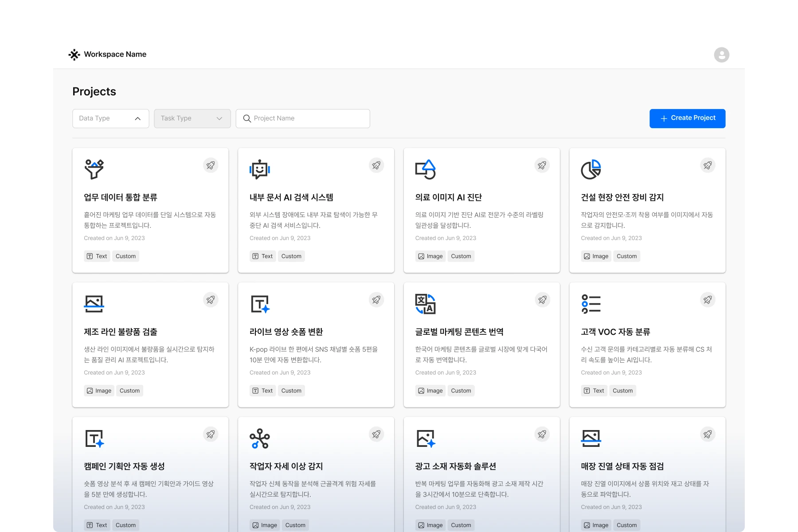Open the user profile avatar
The height and width of the screenshot is (532, 798).
pos(721,55)
